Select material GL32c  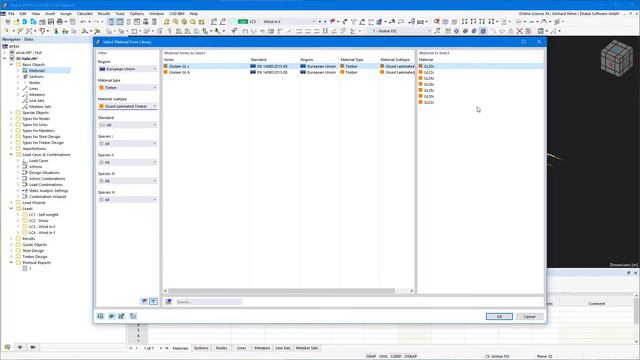point(429,102)
